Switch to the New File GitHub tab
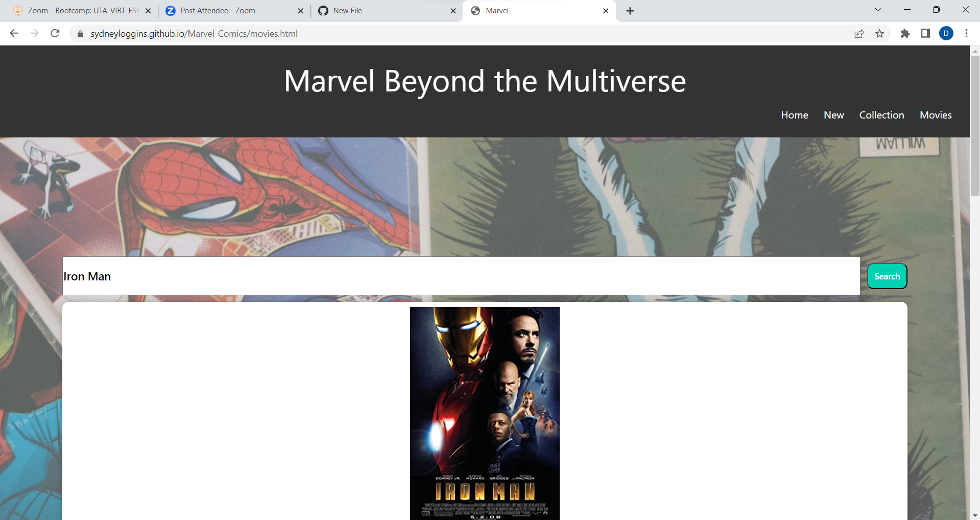980x520 pixels. 357,10
